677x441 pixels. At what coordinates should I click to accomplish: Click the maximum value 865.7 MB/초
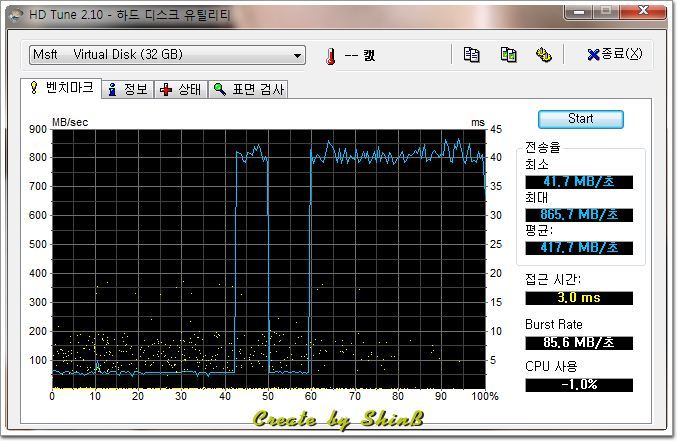pos(579,215)
